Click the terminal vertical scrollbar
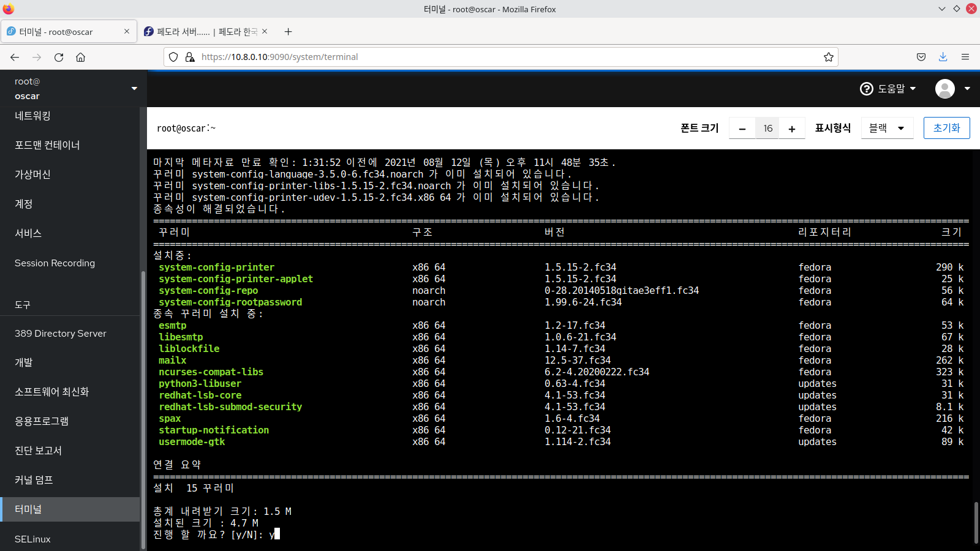 pos(976,522)
